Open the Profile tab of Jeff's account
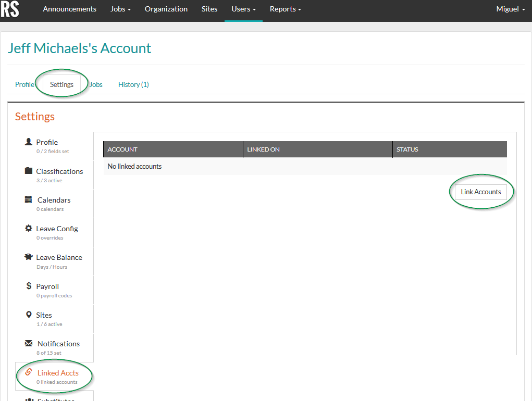The height and width of the screenshot is (401, 532). click(24, 84)
